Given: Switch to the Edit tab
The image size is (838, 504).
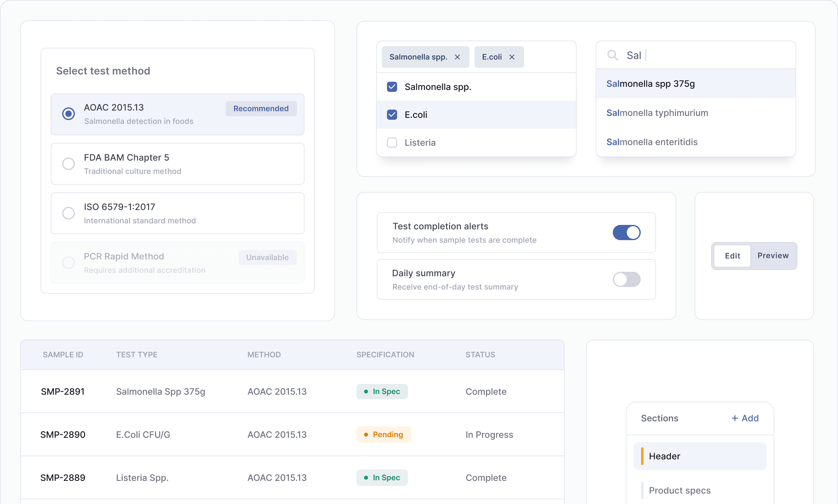Looking at the screenshot, I should point(732,256).
